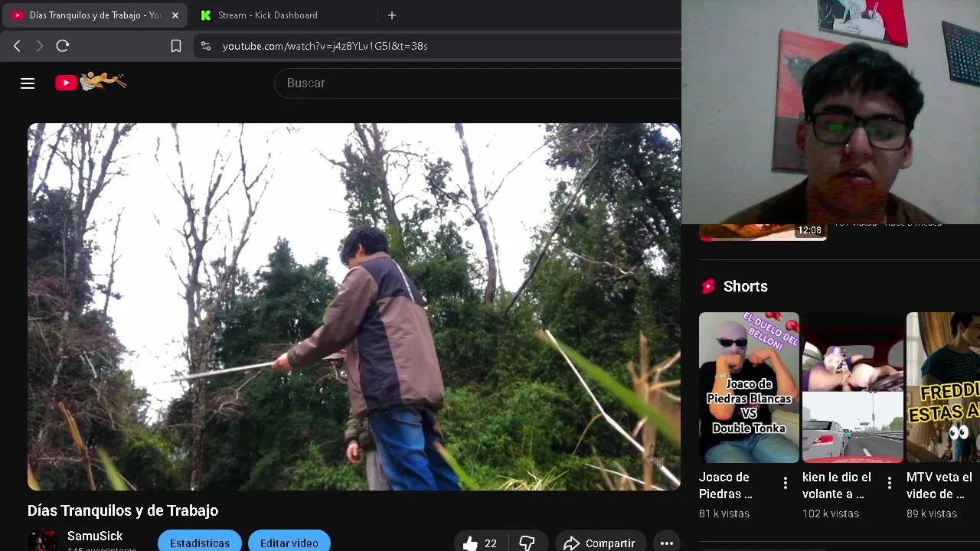Viewport: 980px width, 551px height.
Task: Go back using browser back arrow
Action: 17,46
